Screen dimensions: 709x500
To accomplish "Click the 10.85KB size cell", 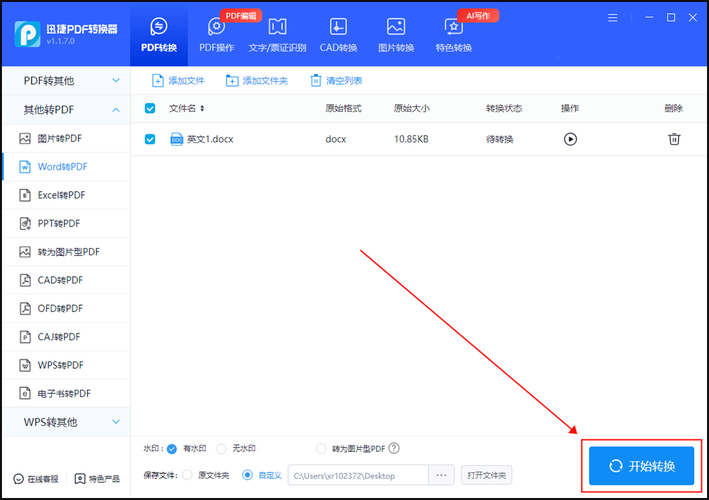I will click(x=411, y=139).
